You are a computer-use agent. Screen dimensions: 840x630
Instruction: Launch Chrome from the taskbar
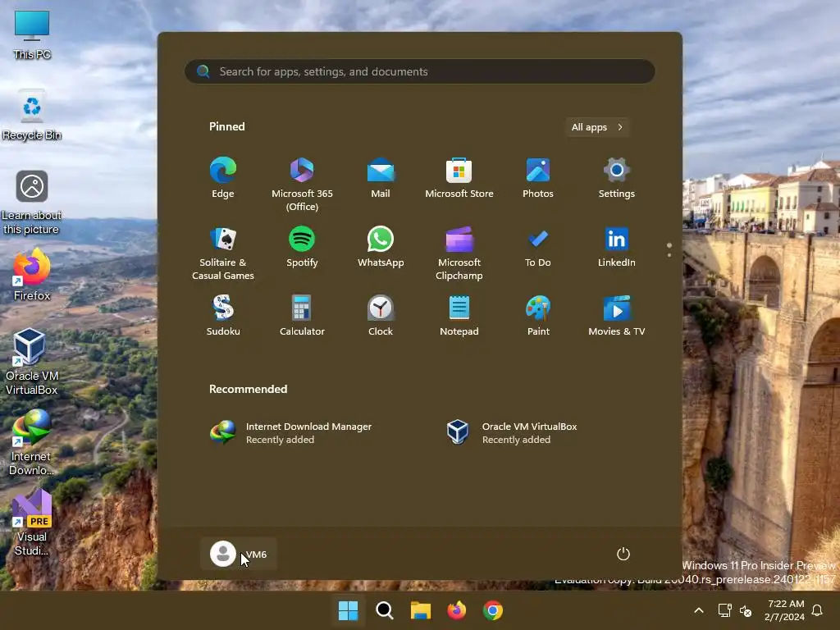point(493,610)
